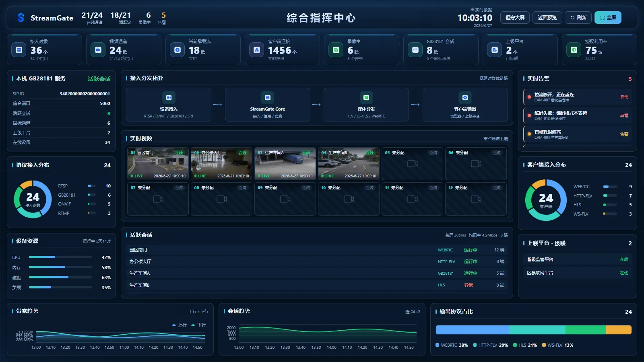The height and width of the screenshot is (362, 644).
Task: Click the GB28181 会话 icon
Action: (415, 50)
